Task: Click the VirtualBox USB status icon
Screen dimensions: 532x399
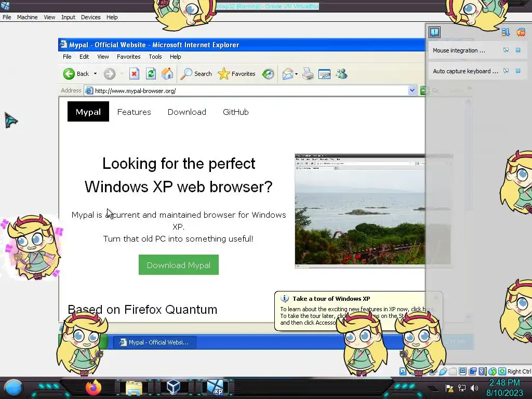Action: tap(443, 371)
